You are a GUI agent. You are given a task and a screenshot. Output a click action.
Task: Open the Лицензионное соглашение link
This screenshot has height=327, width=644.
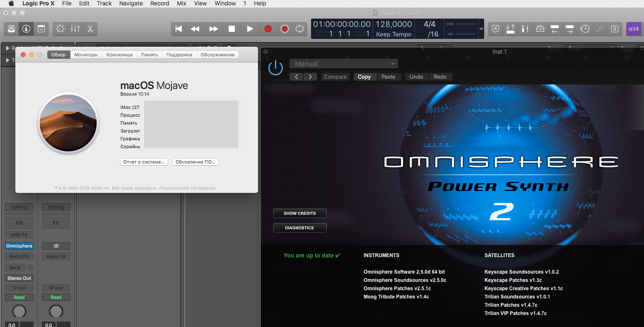(x=187, y=188)
